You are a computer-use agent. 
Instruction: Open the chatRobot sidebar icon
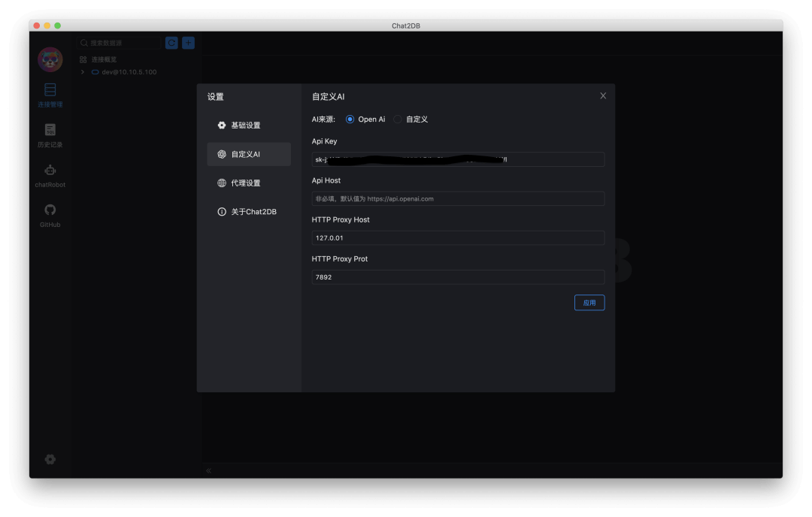pyautogui.click(x=50, y=170)
